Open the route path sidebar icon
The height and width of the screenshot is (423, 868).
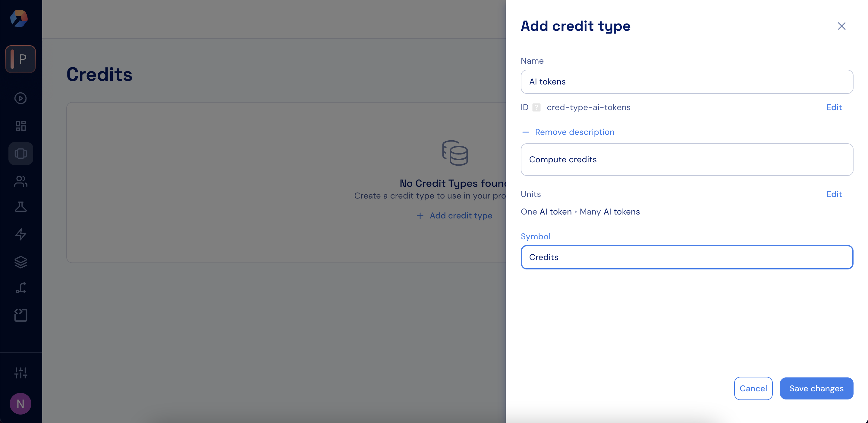tap(20, 288)
